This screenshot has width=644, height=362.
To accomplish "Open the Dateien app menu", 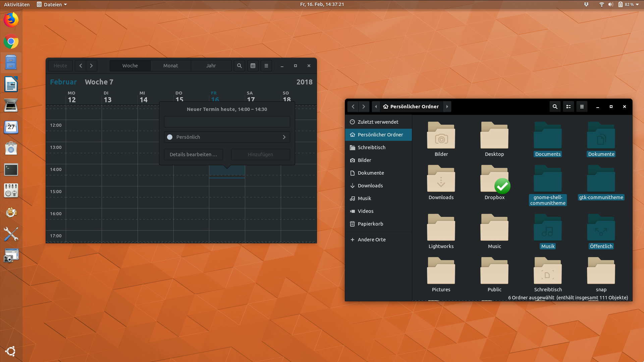I will (52, 4).
